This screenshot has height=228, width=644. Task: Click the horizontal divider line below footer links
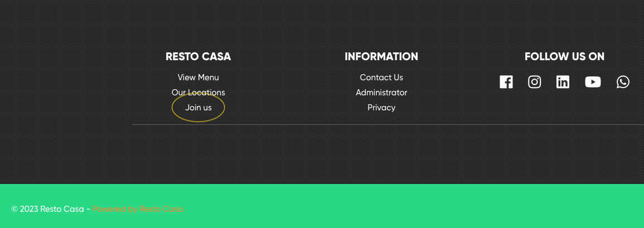390,124
